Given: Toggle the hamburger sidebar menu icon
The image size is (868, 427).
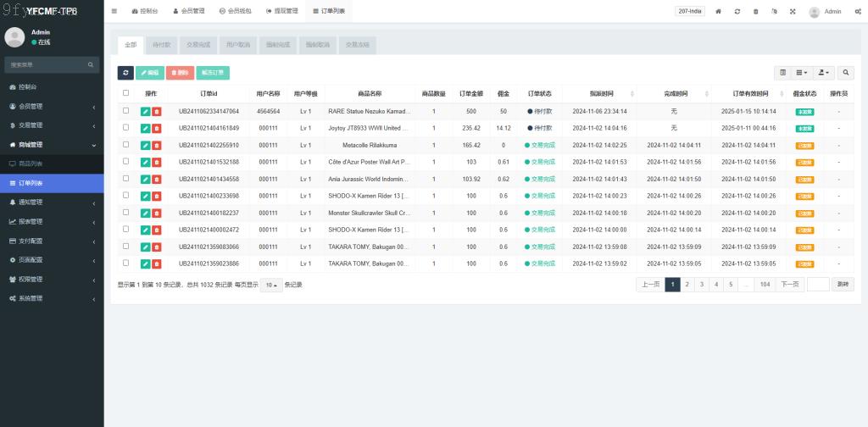Looking at the screenshot, I should point(114,11).
